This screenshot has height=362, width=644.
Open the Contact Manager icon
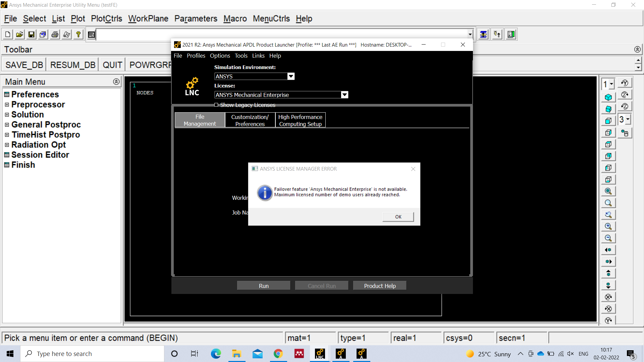point(511,34)
